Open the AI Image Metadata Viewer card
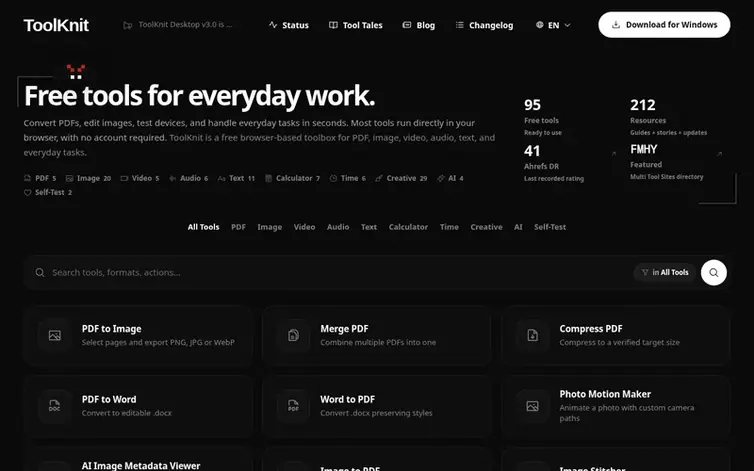The image size is (754, 471). (x=138, y=459)
